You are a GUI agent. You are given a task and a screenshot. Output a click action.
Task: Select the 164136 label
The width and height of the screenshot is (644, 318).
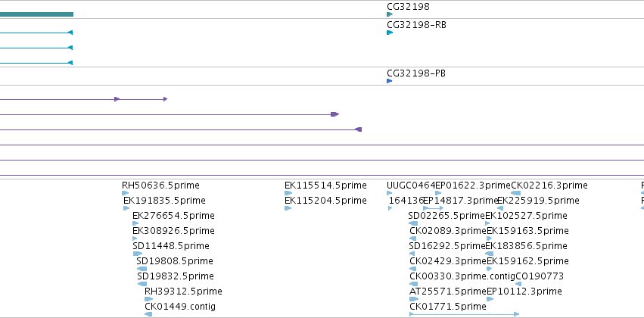(406, 201)
